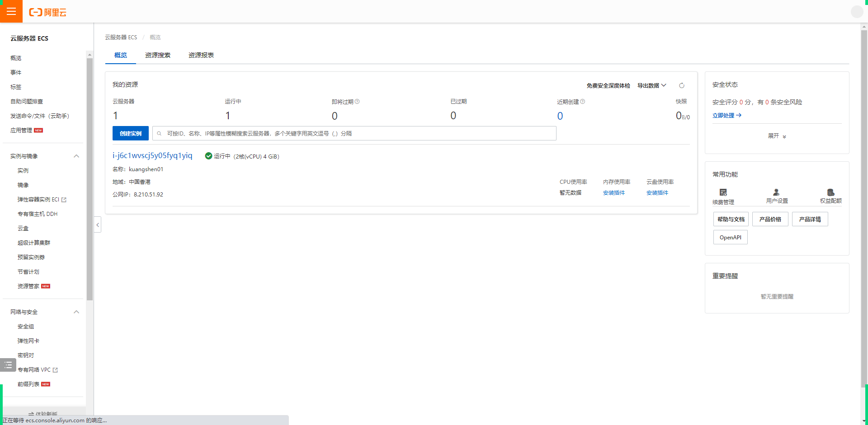
Task: Click the floating list icon at lower left
Action: tap(8, 364)
